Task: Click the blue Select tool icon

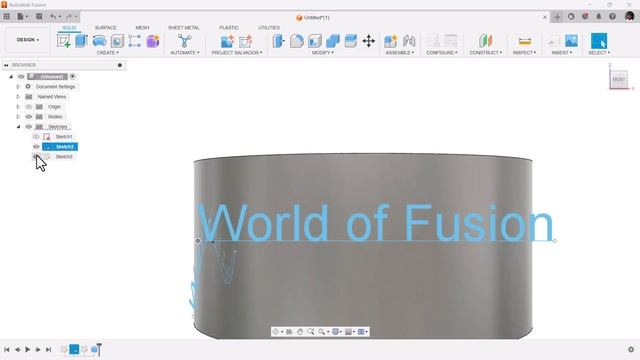Action: pos(599,41)
